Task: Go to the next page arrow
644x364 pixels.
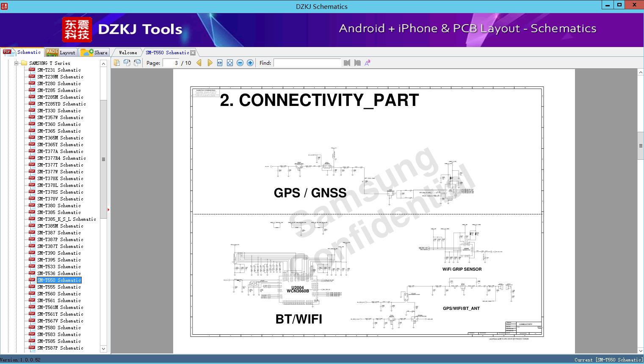Action: (x=210, y=63)
